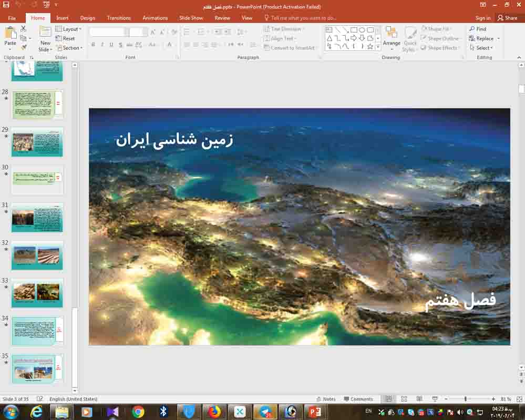
Task: Open the Section dropdown in Slides group
Action: click(70, 48)
